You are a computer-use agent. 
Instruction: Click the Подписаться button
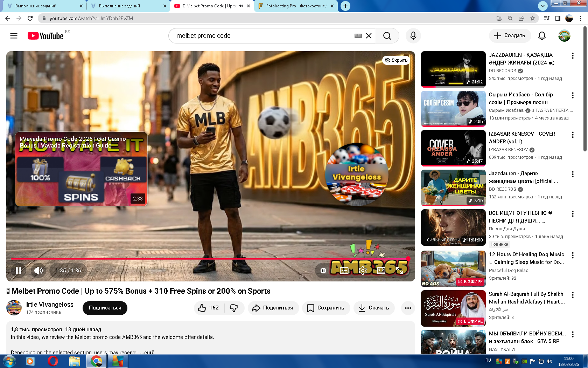pos(105,308)
